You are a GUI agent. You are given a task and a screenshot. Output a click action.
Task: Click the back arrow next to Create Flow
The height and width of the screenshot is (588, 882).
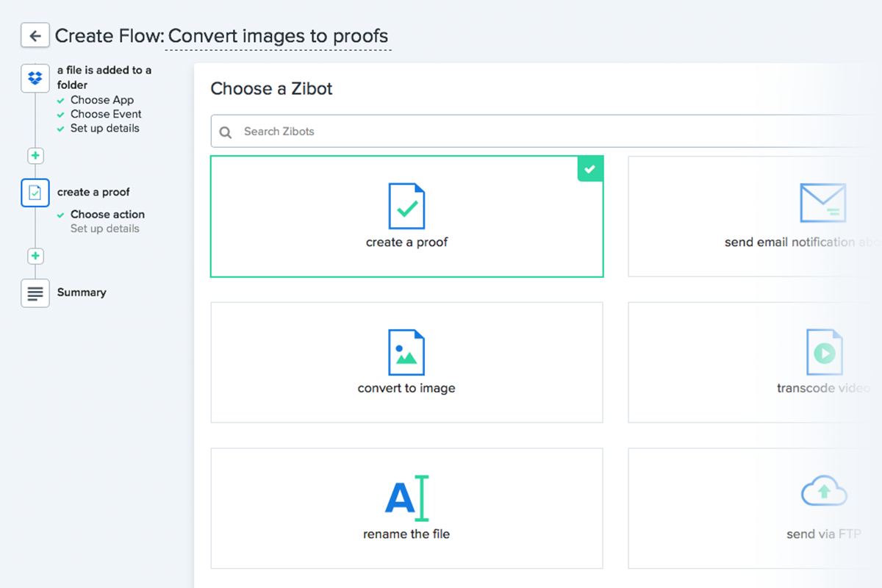35,35
